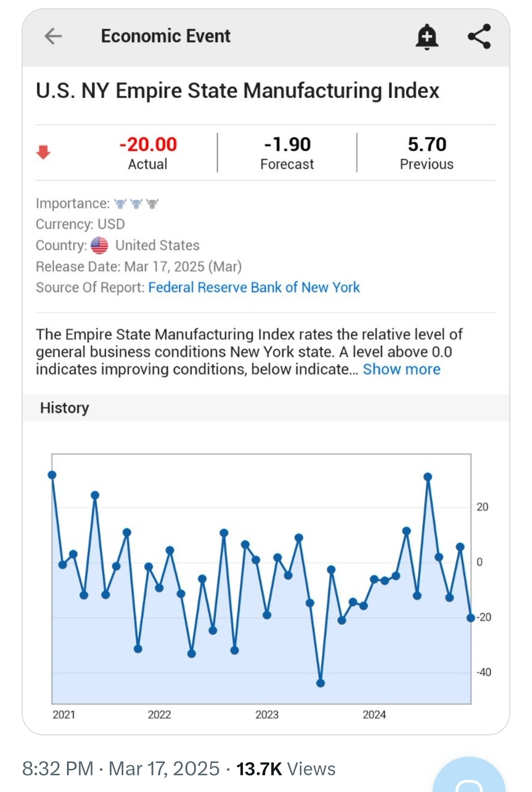Tap the Economic Event title
532x792 pixels.
[x=166, y=36]
